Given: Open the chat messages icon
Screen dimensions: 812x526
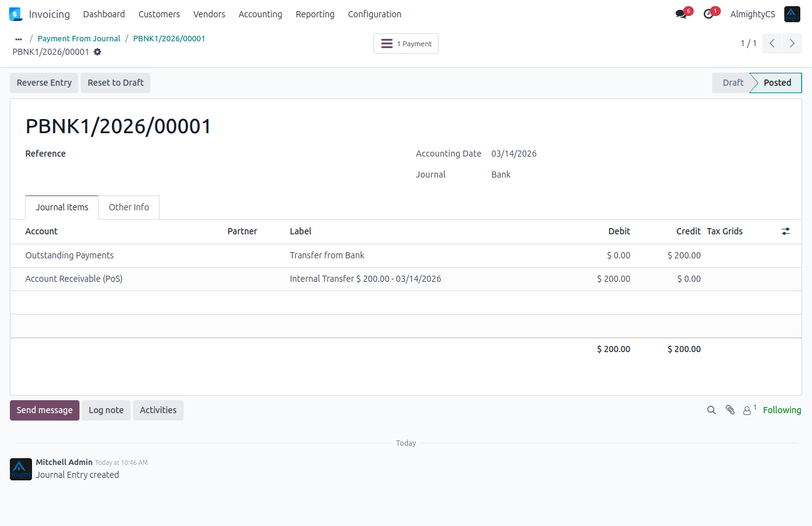Looking at the screenshot, I should tap(681, 14).
